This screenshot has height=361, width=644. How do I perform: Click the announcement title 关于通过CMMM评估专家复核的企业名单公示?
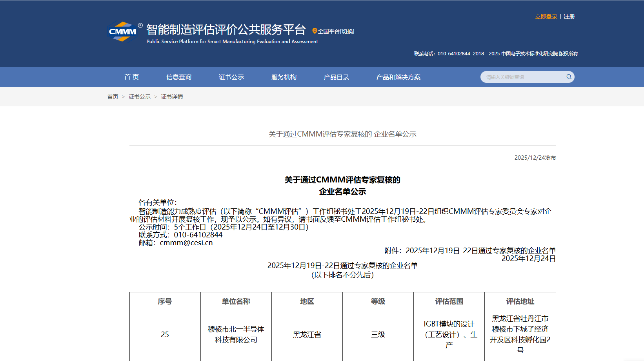pyautogui.click(x=342, y=134)
